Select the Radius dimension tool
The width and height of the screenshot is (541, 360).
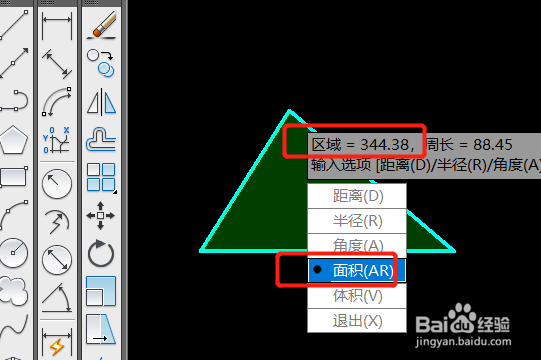(57, 184)
